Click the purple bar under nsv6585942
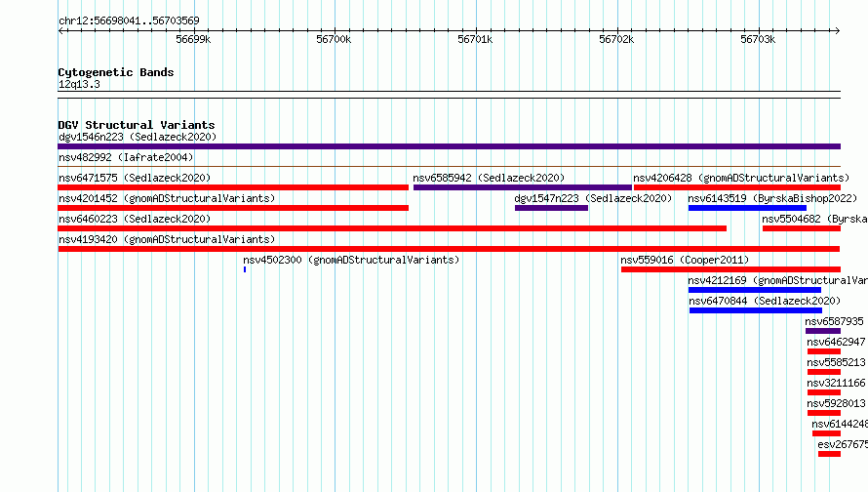This screenshot has height=492, width=868. (x=523, y=187)
